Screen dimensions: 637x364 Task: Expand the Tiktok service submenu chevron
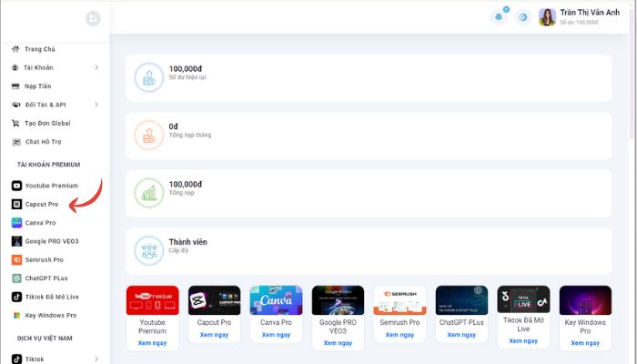tap(96, 359)
